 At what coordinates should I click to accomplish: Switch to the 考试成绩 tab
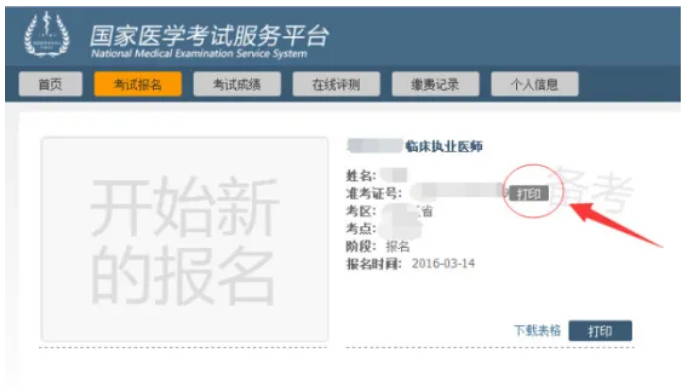pos(237,84)
